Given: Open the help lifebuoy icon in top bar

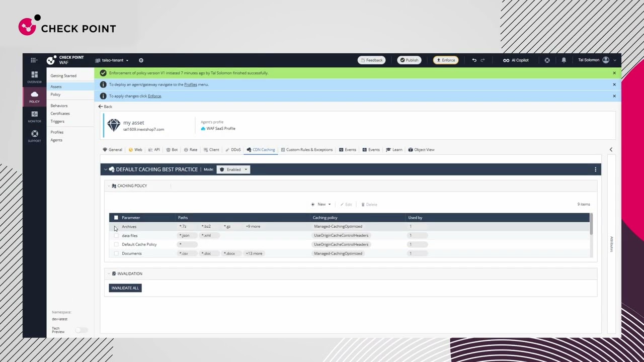Looking at the screenshot, I should click(x=547, y=60).
